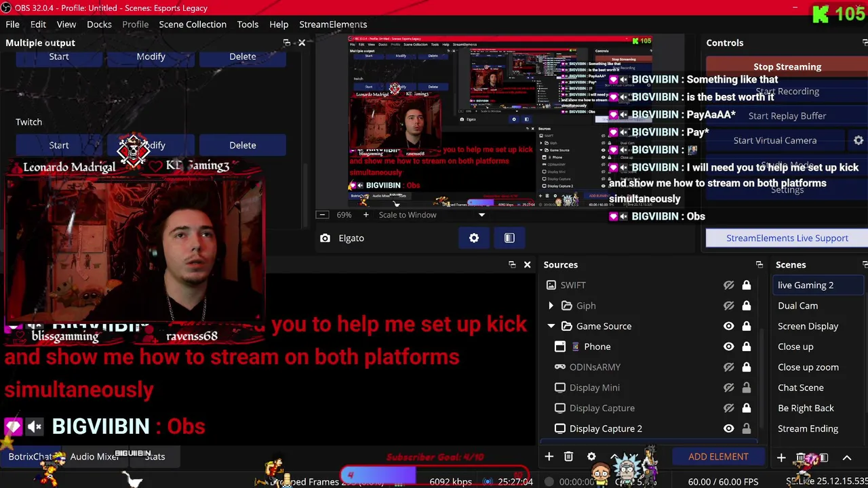Hide the Phone source
This screenshot has width=868, height=488.
pyautogui.click(x=729, y=346)
